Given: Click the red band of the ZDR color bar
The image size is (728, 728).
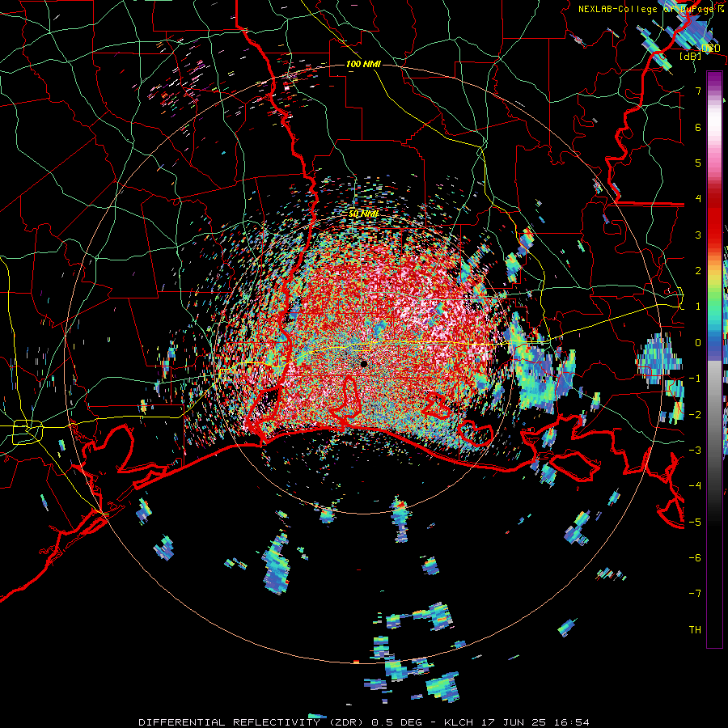Looking at the screenshot, I should [x=714, y=218].
